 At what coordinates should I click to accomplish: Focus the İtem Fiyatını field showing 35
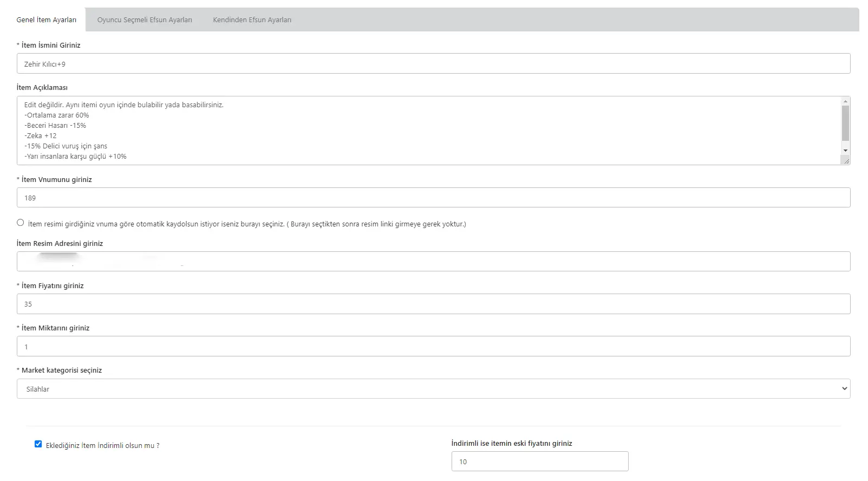(433, 304)
